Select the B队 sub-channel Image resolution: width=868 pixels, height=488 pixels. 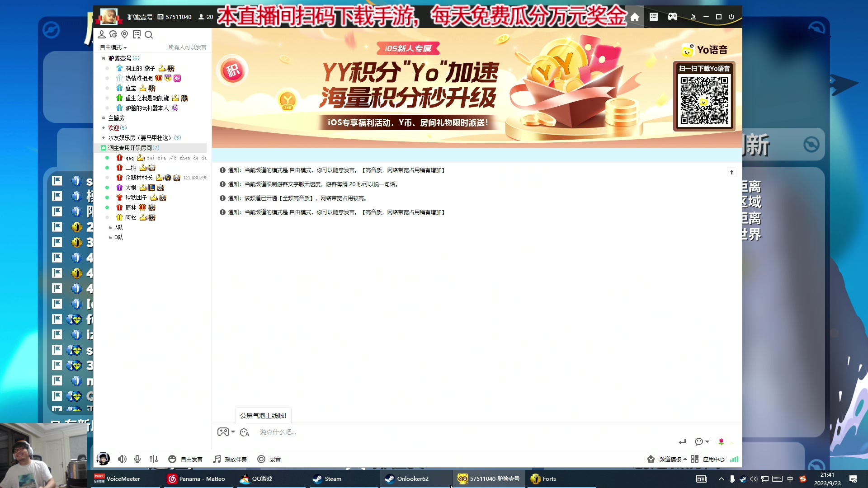tap(119, 237)
